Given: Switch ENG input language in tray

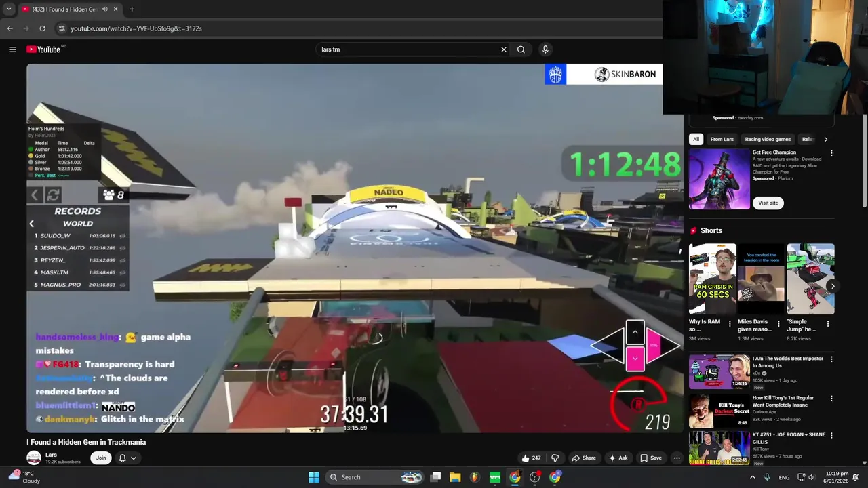Looking at the screenshot, I should pos(784,477).
